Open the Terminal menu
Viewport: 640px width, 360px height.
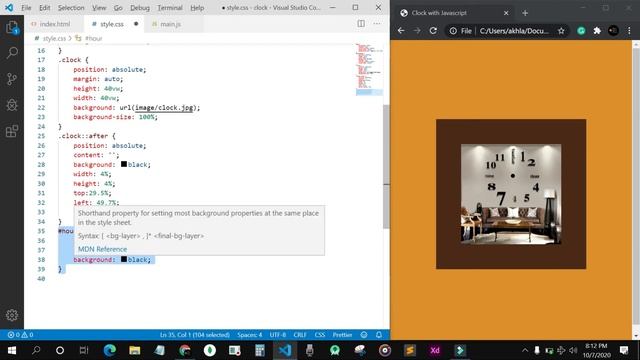pos(170,8)
